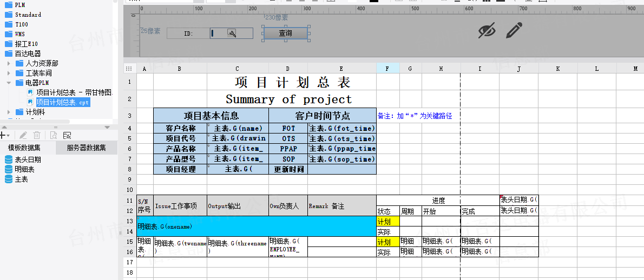Select the blue 备注 note cell
This screenshot has height=280, width=644.
click(415, 116)
